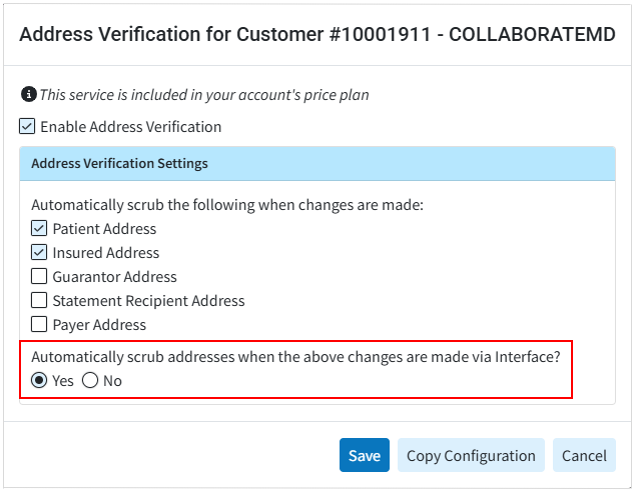Click the Address Verification Settings header
The image size is (634, 491).
point(120,163)
